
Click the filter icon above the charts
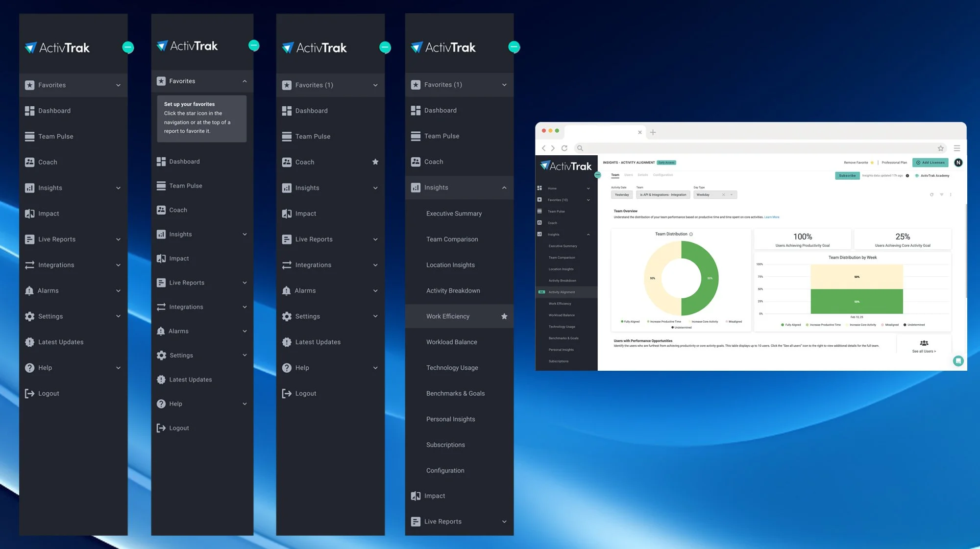tap(941, 195)
